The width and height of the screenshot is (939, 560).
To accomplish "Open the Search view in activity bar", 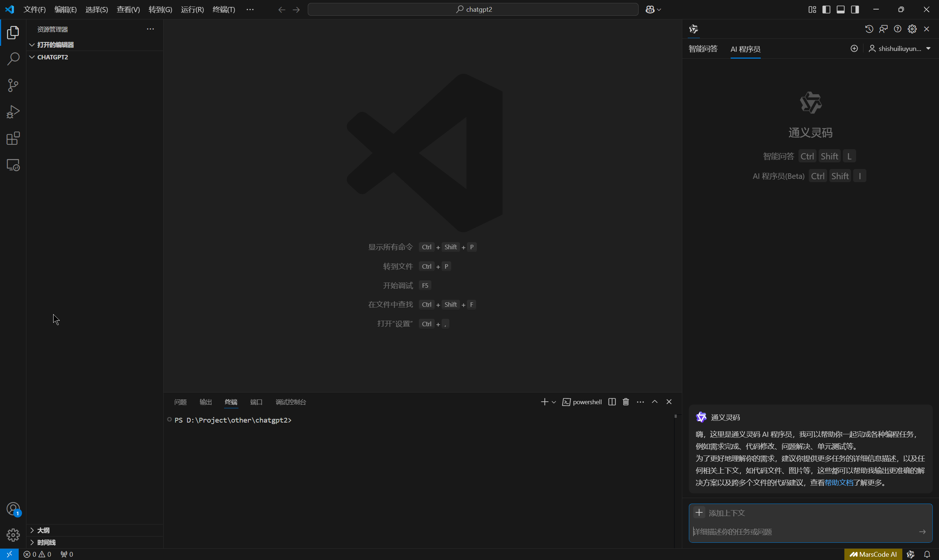I will [x=13, y=59].
